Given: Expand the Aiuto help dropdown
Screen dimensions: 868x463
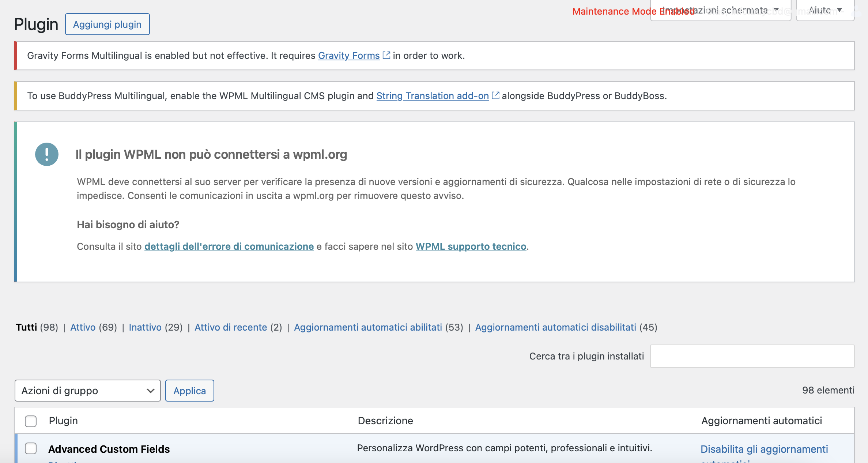Looking at the screenshot, I should (825, 10).
